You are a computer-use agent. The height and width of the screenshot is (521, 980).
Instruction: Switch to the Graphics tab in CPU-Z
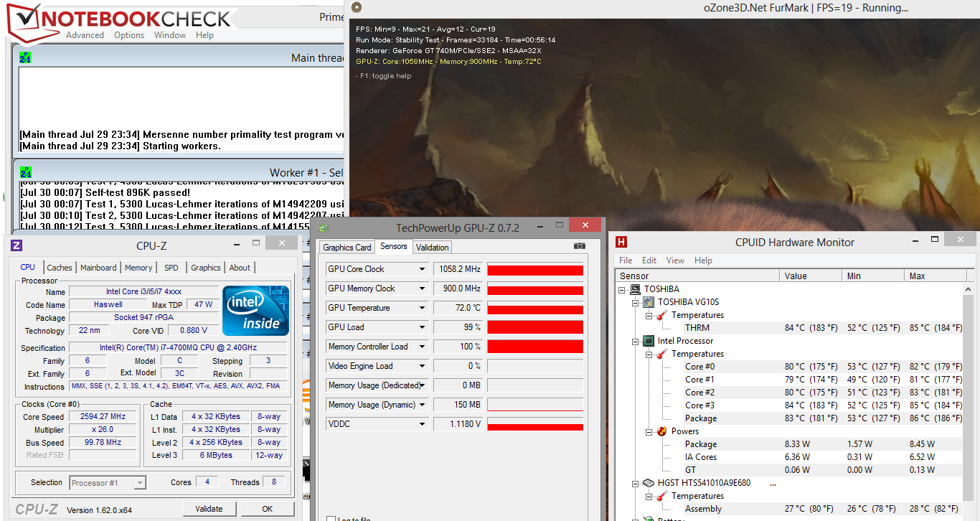pos(206,268)
